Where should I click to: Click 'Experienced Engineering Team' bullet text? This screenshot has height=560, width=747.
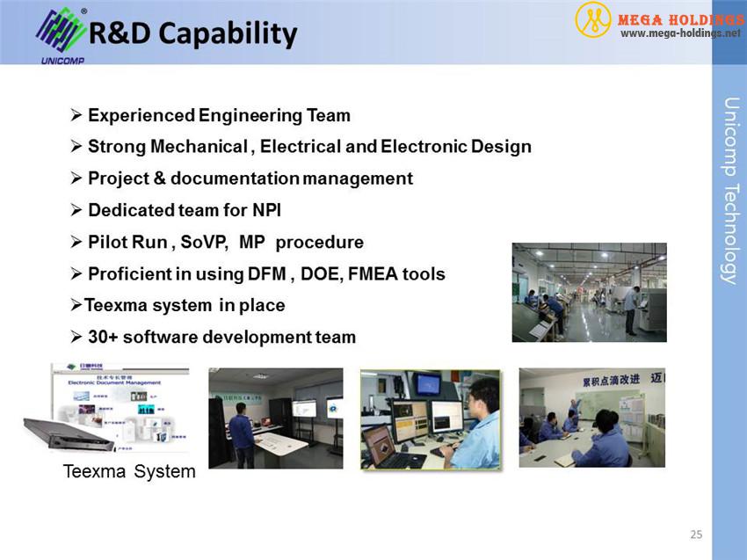219,115
